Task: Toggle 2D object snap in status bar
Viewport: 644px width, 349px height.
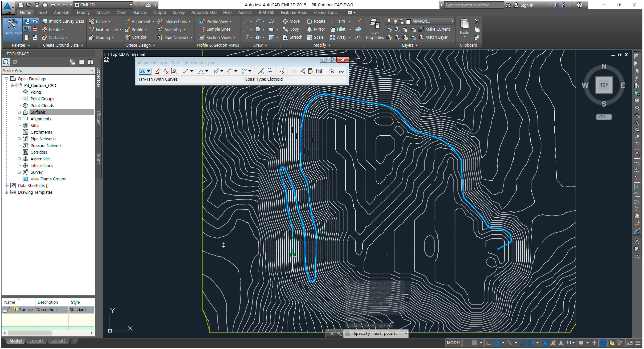Action: 531,343
